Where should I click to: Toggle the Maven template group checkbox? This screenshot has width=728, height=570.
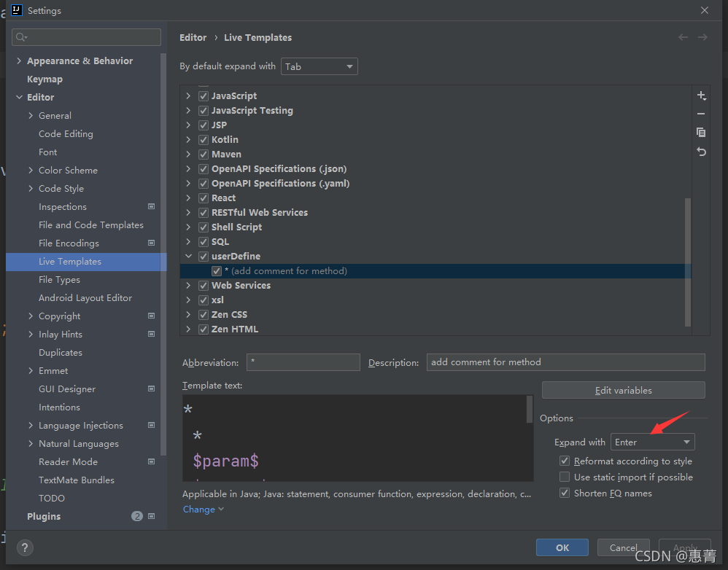(x=204, y=155)
